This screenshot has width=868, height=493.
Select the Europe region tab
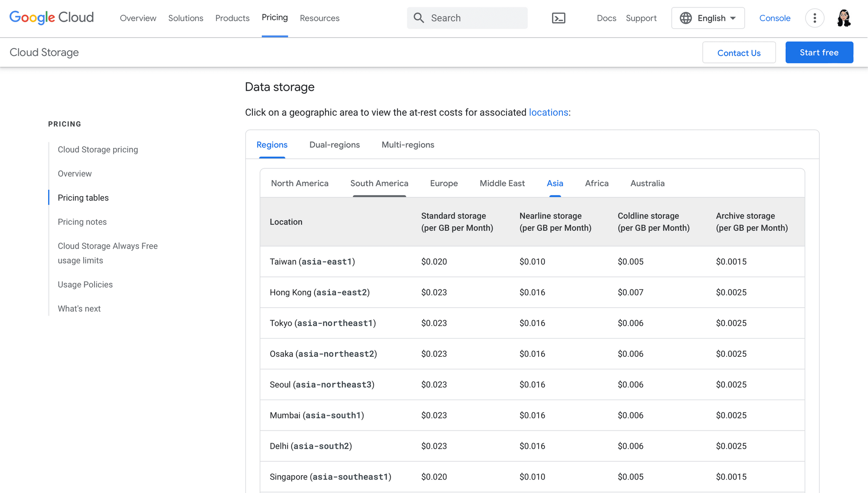pyautogui.click(x=444, y=183)
